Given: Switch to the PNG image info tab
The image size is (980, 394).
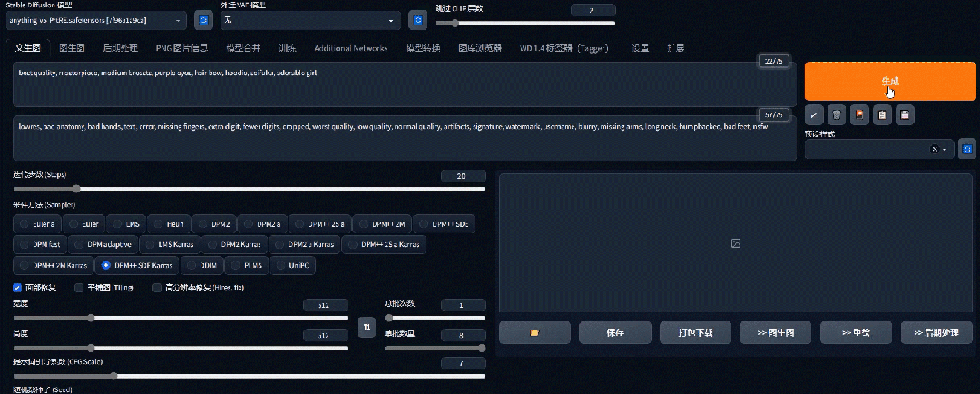Looking at the screenshot, I should 181,48.
